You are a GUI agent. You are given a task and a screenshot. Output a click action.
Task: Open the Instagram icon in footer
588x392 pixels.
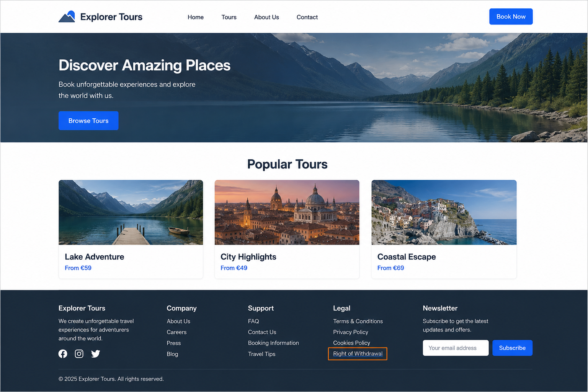coord(79,354)
